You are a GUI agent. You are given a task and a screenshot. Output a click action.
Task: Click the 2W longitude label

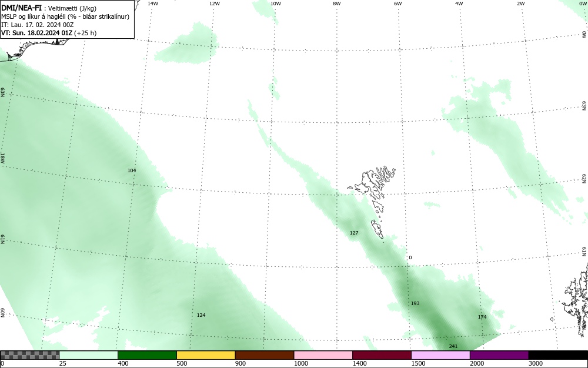pos(520,4)
